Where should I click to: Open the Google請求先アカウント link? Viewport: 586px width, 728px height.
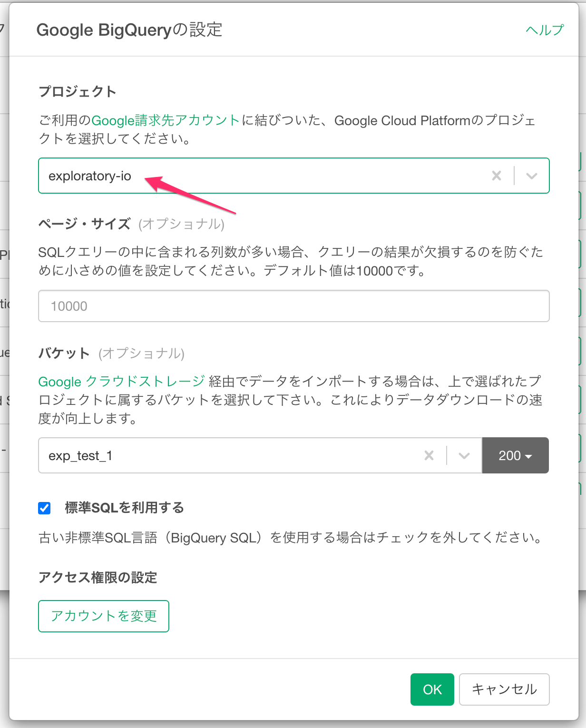tap(166, 120)
